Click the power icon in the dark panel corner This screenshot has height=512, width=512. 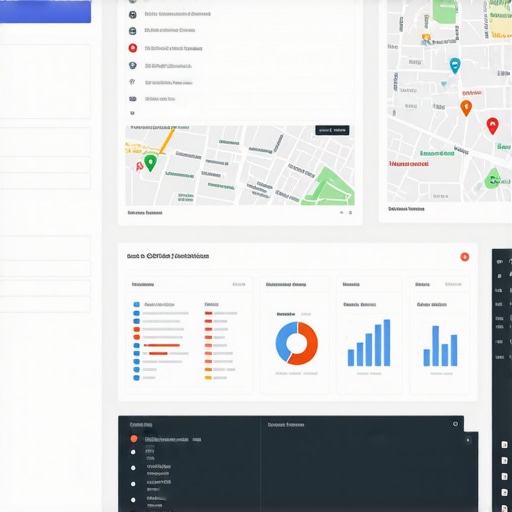coord(455,424)
